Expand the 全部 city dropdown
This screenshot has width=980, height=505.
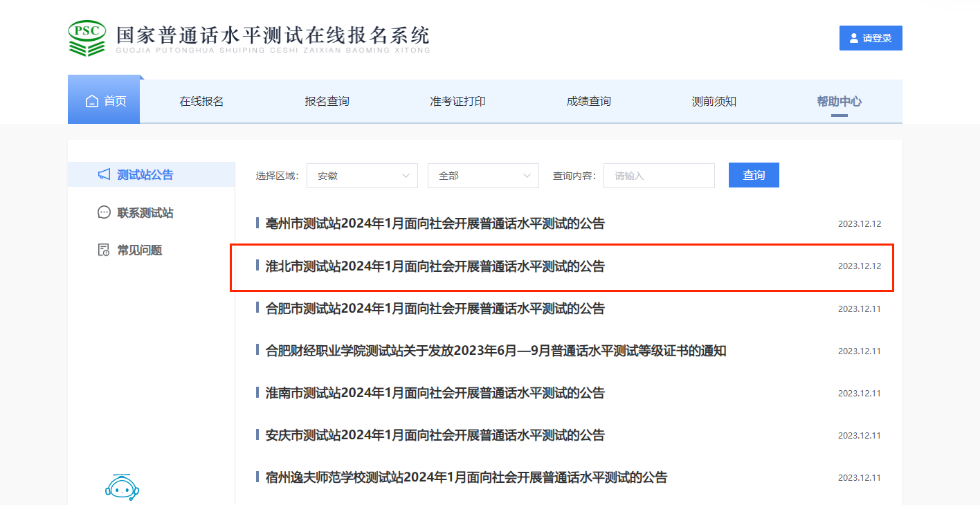click(483, 176)
